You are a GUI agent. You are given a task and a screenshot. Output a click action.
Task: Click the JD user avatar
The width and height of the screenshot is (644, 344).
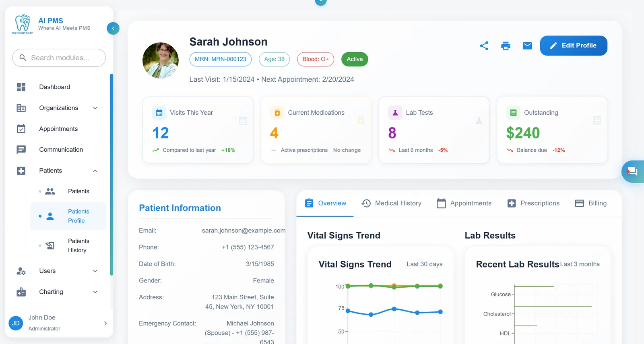pos(16,323)
